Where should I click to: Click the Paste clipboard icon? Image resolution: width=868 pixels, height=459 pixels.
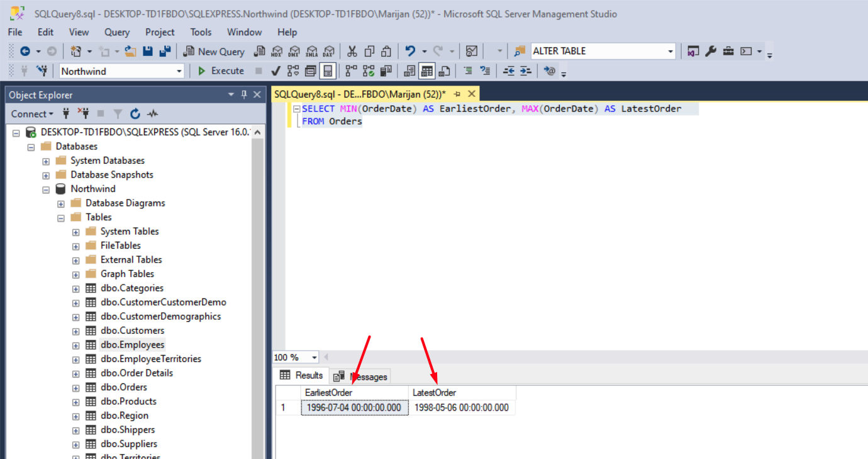click(386, 52)
